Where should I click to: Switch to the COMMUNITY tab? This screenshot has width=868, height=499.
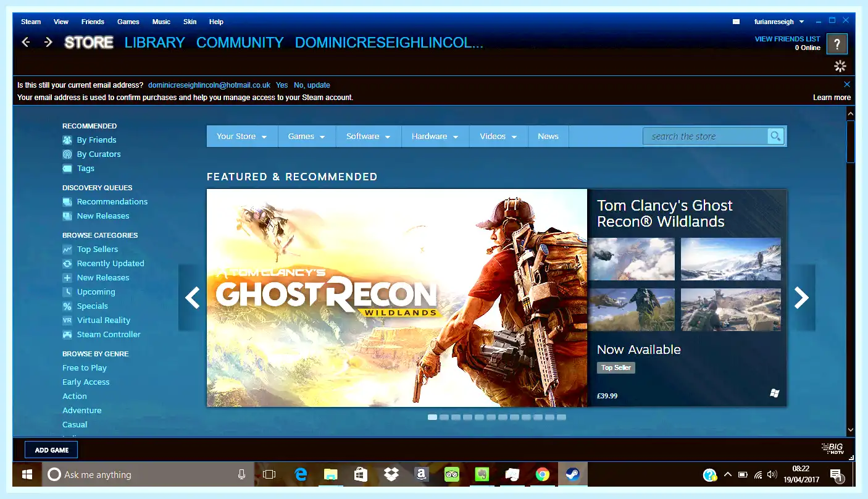point(240,43)
